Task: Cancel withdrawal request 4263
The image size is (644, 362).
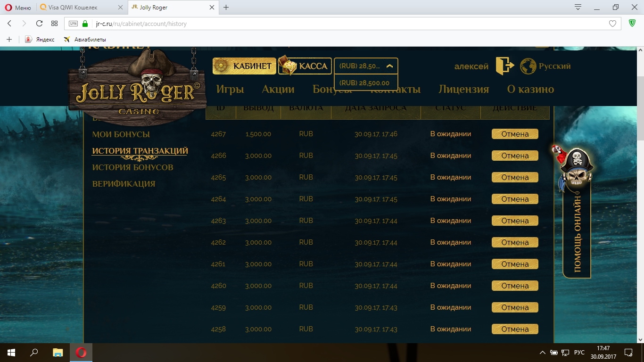Action: pyautogui.click(x=515, y=221)
